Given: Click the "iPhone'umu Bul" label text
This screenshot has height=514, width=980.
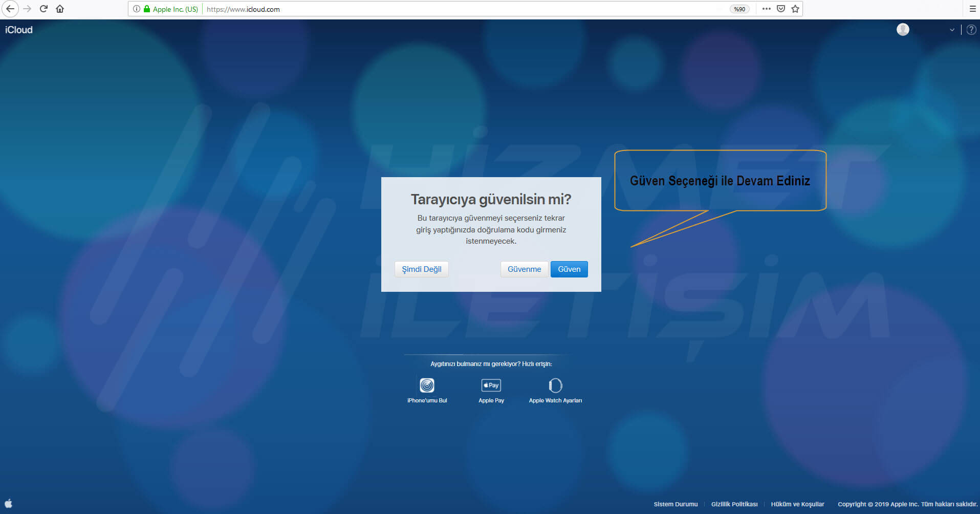Looking at the screenshot, I should tap(427, 400).
